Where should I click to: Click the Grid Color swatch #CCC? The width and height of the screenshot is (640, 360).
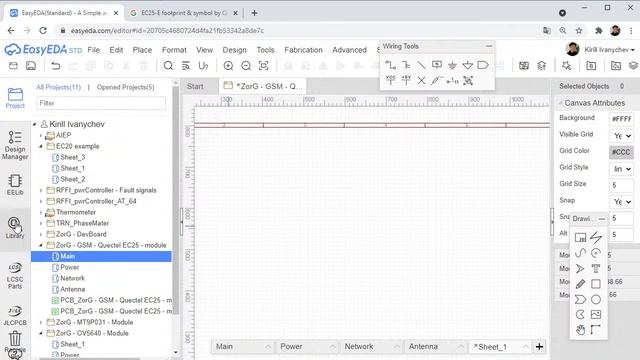[621, 152]
